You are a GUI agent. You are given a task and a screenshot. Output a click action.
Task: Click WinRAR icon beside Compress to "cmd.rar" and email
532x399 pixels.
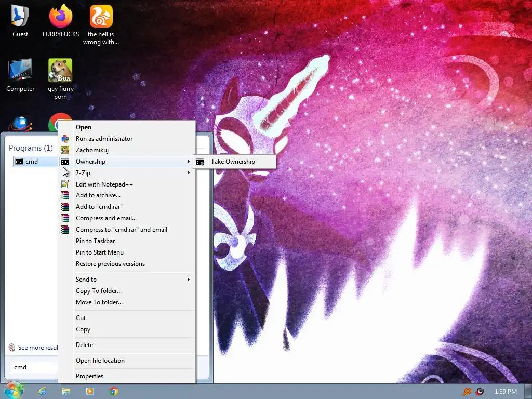point(65,230)
